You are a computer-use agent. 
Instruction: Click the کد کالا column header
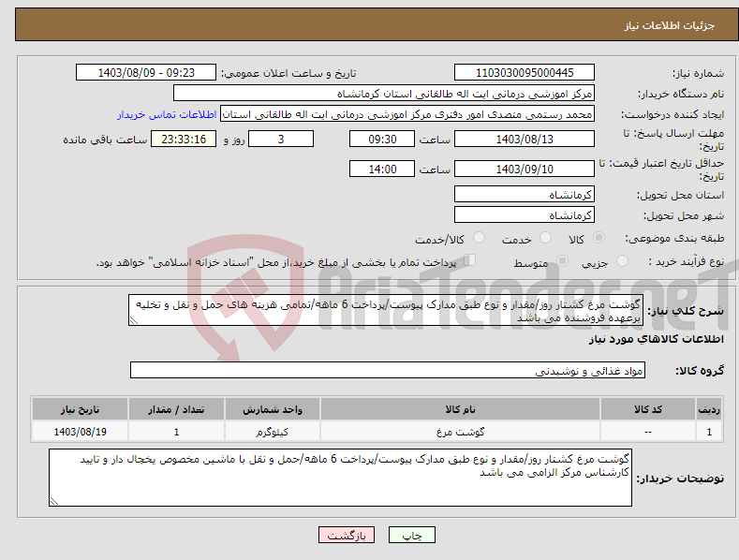(648, 409)
